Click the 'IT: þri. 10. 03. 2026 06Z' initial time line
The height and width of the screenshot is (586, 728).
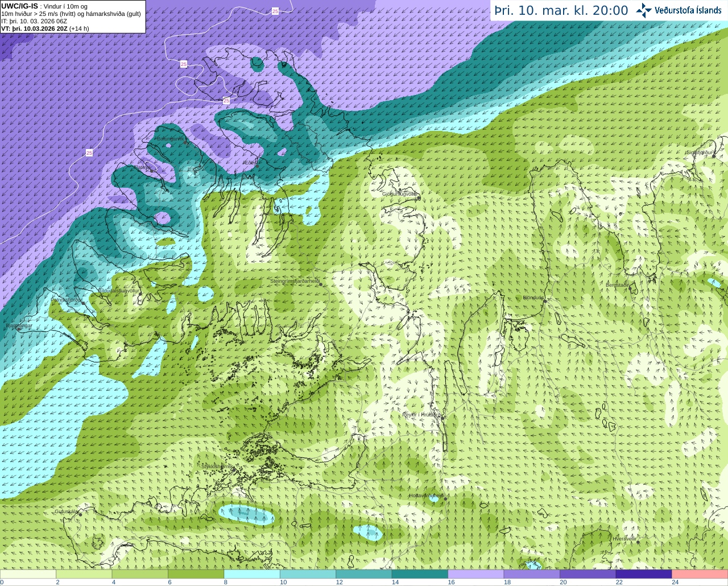coord(34,21)
